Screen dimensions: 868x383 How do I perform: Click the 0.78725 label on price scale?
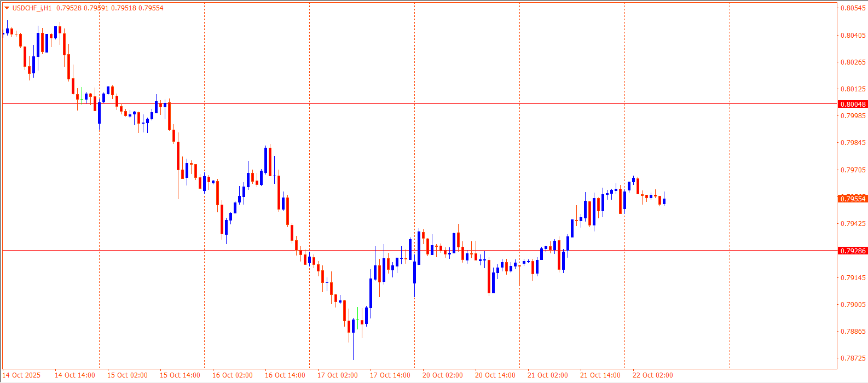pyautogui.click(x=853, y=358)
